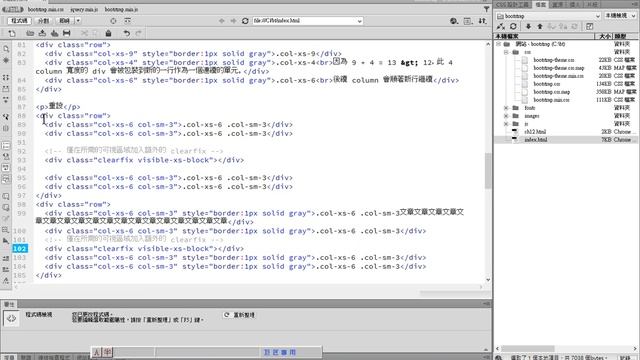The width and height of the screenshot is (640, 360).
Task: Paste from clipboard using the toolbar icon
Action: tap(108, 33)
